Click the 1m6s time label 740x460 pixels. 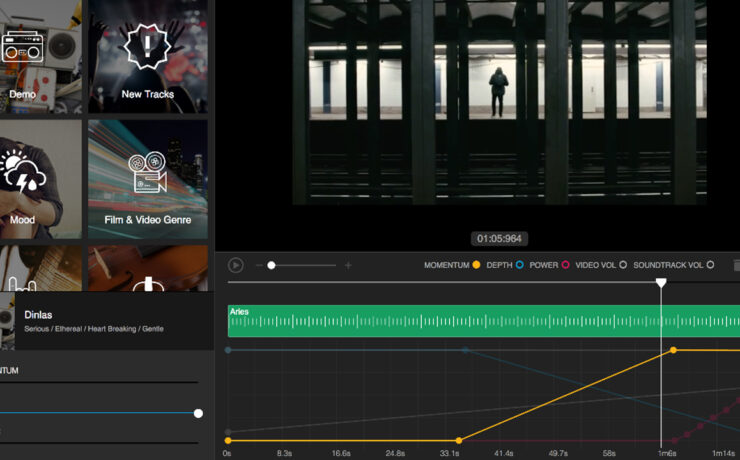pyautogui.click(x=666, y=453)
